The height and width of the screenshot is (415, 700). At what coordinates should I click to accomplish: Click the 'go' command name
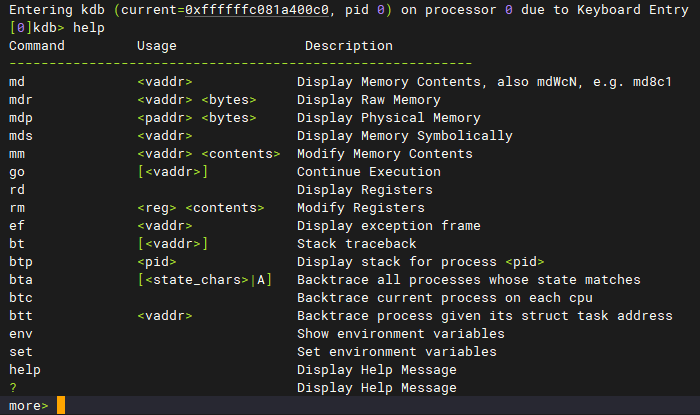16,171
